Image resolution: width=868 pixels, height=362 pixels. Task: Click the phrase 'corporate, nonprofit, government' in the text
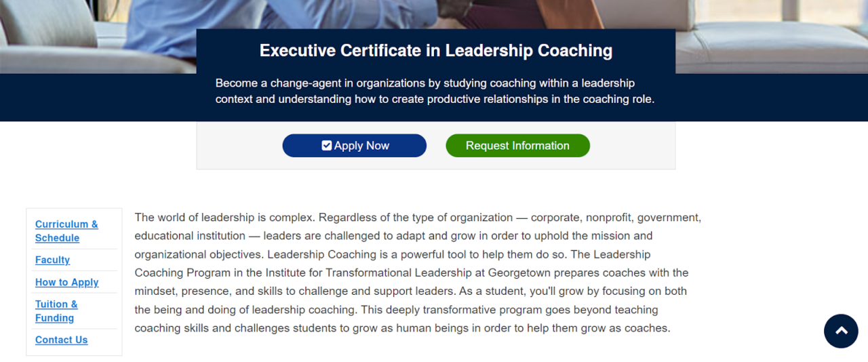[x=615, y=218]
